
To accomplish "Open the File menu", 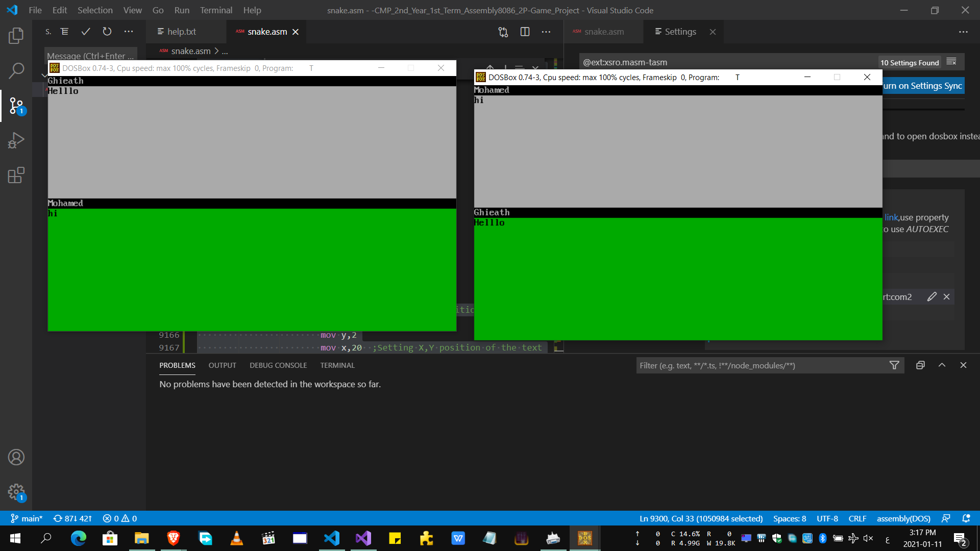I will click(x=35, y=10).
